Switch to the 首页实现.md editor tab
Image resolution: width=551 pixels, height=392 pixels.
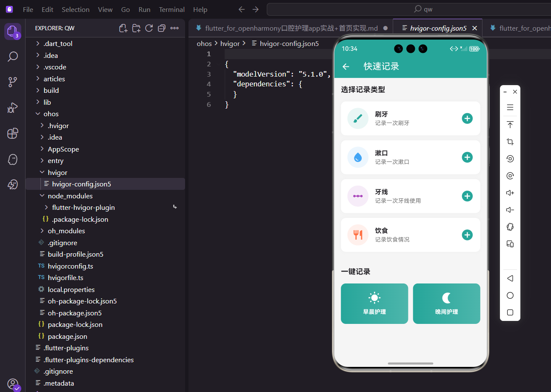tap(291, 28)
